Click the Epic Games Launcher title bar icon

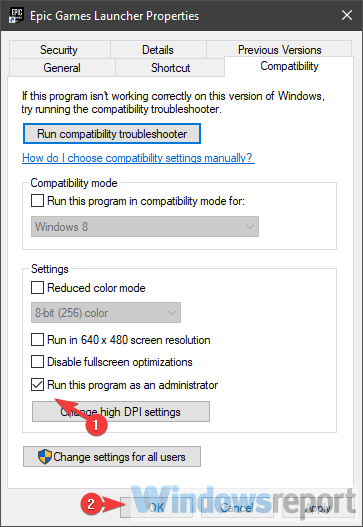tap(16, 15)
